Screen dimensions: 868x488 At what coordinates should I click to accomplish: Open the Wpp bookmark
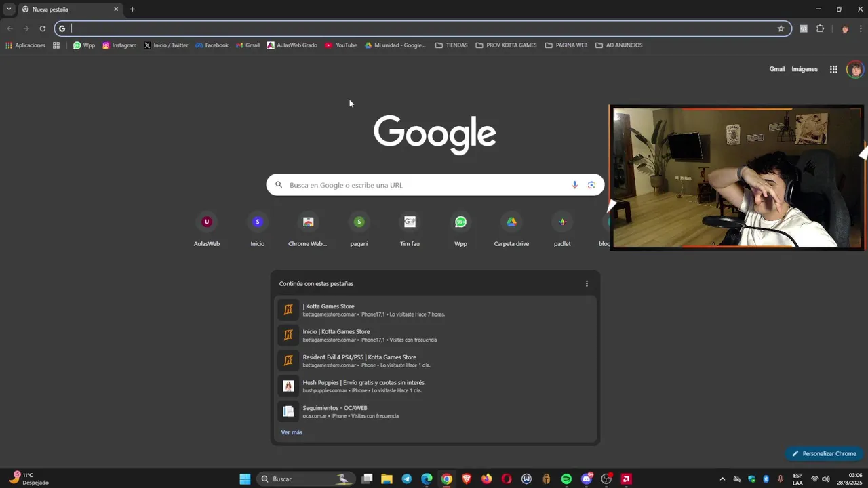(x=83, y=45)
